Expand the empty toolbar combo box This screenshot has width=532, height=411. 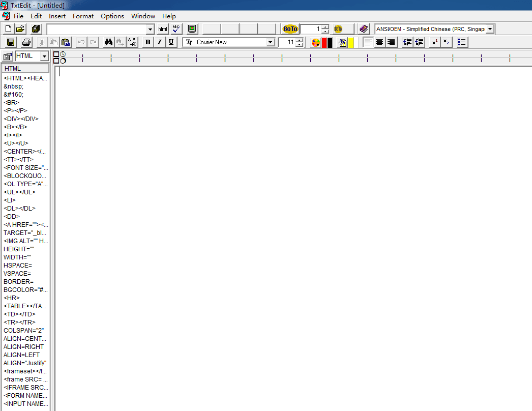(x=151, y=29)
